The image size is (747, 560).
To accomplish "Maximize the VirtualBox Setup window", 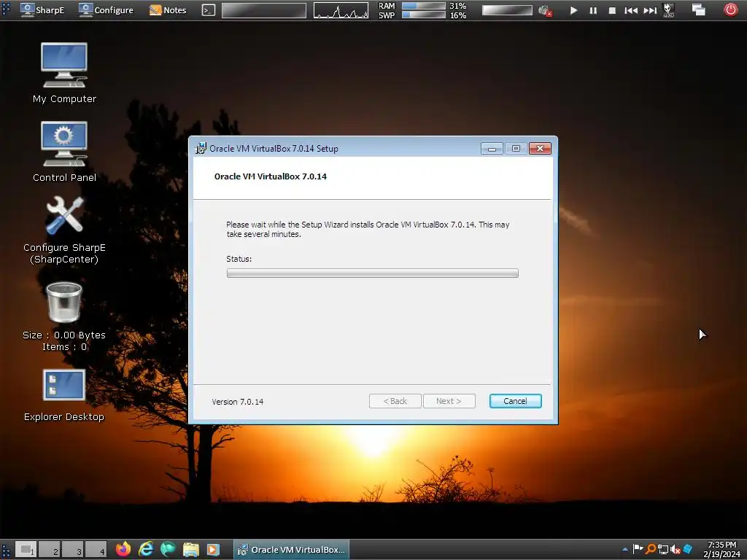I will pyautogui.click(x=516, y=149).
